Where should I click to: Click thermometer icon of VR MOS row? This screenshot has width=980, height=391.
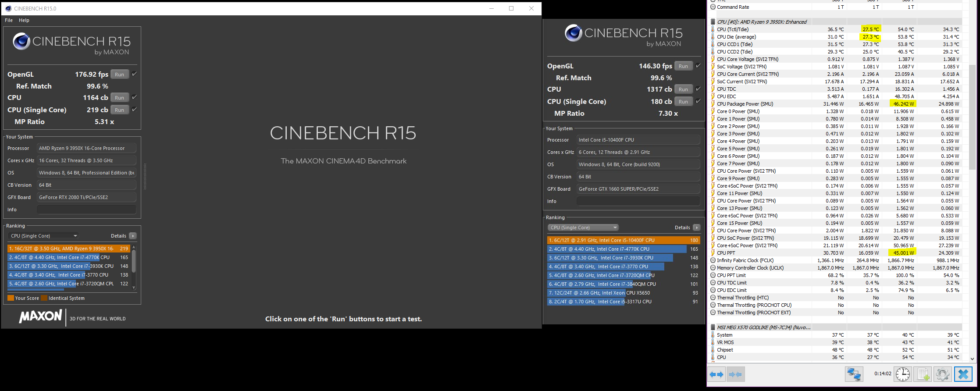(713, 342)
